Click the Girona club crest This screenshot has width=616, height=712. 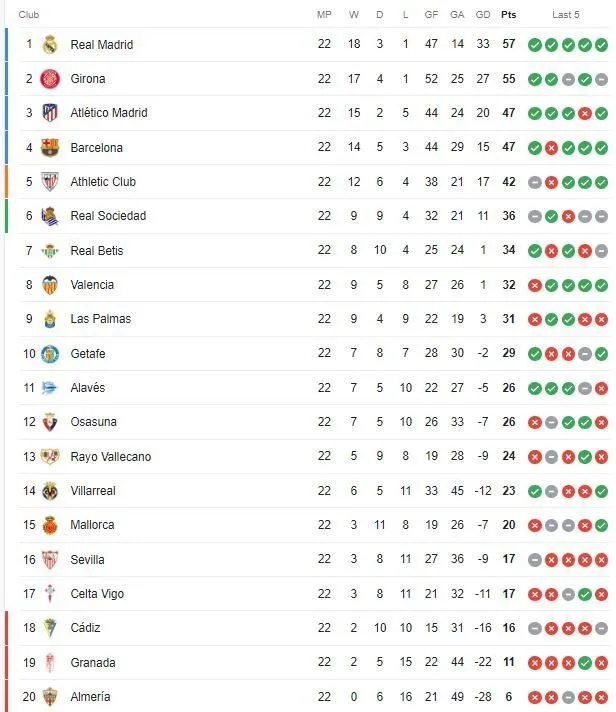[50, 79]
